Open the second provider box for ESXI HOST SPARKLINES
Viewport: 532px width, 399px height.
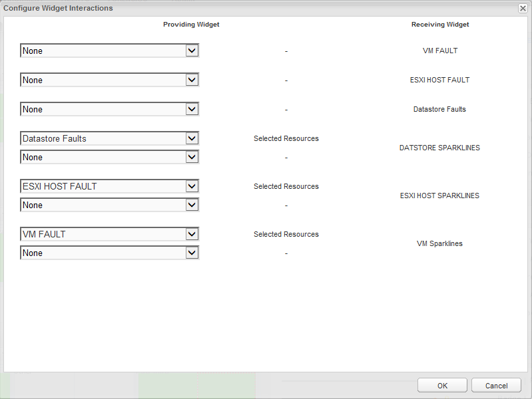coord(103,205)
